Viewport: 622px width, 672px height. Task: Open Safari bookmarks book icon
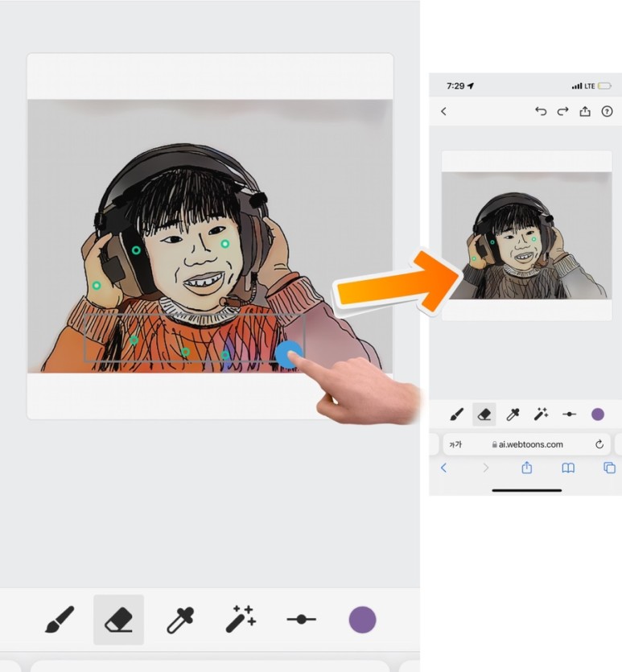[x=568, y=468]
